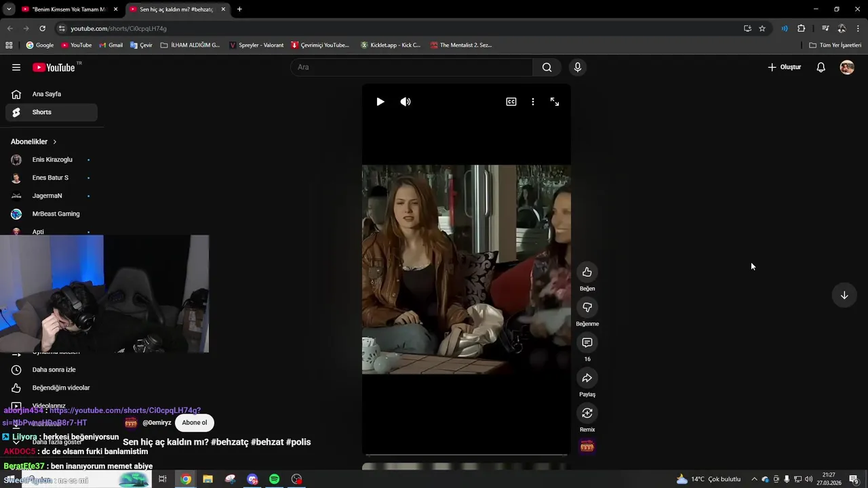Click the address bar URL
Image resolution: width=868 pixels, height=488 pixels.
(119, 28)
